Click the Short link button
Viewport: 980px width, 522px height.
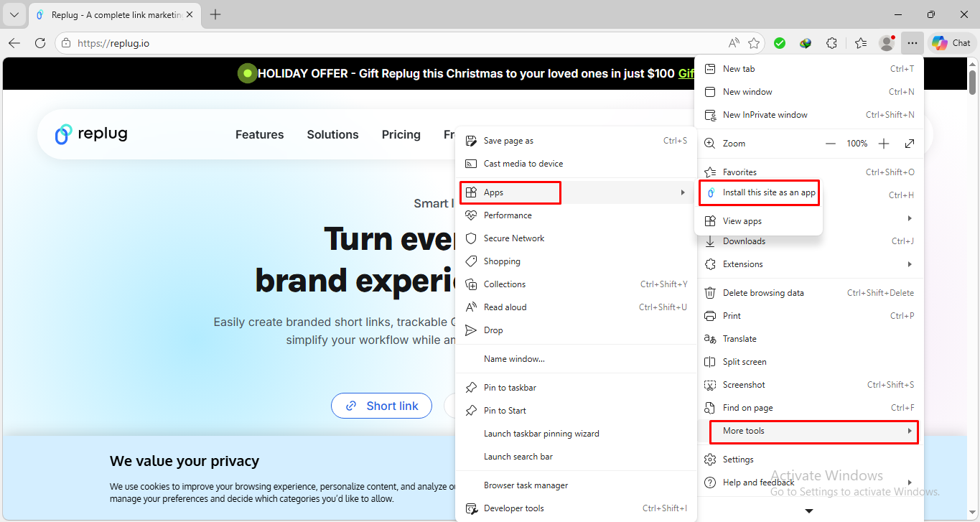pos(381,406)
